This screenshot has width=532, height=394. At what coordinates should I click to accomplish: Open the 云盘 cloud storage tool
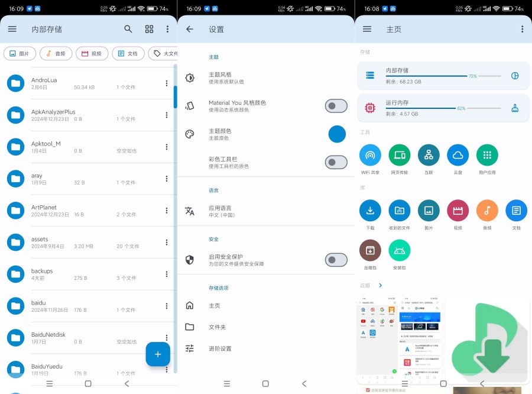click(x=458, y=156)
